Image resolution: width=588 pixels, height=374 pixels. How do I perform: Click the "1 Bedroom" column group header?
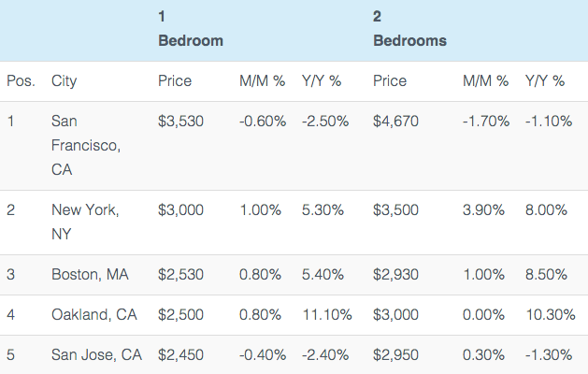click(190, 29)
